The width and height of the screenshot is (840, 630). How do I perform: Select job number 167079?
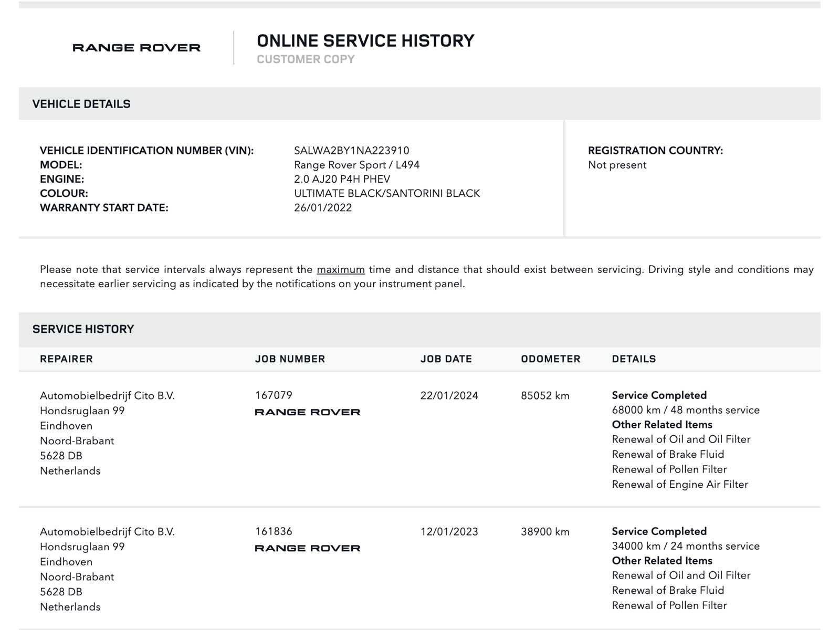274,395
